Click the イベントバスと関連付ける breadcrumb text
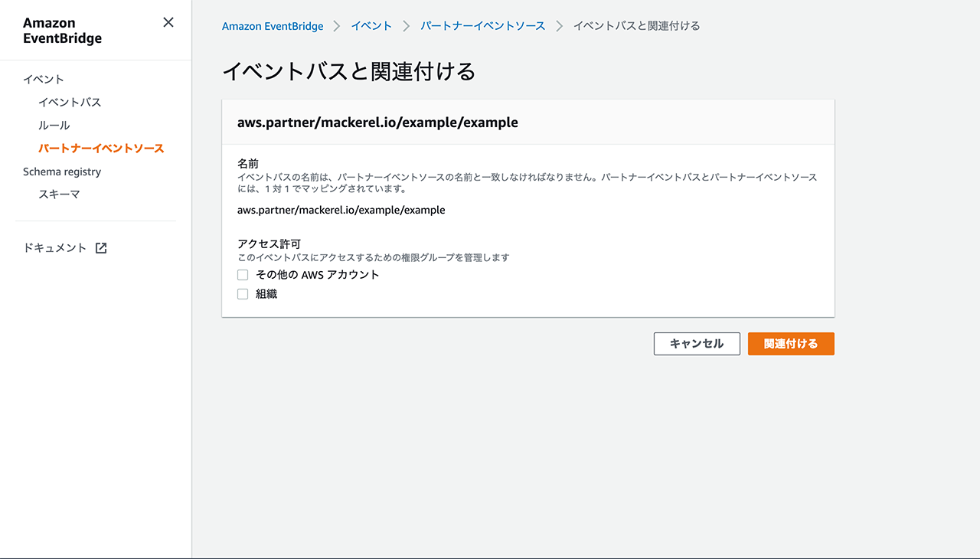The height and width of the screenshot is (559, 980). tap(637, 26)
